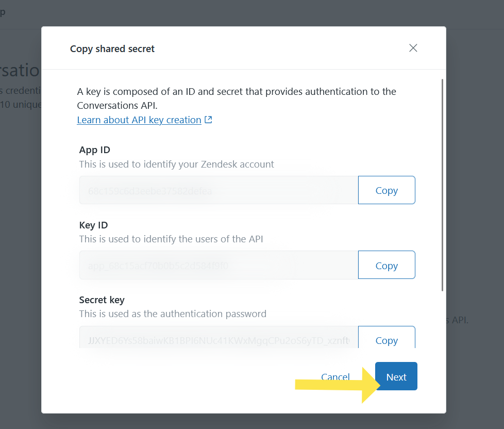Image resolution: width=504 pixels, height=429 pixels.
Task: Click the external link icon beside Learn link
Action: [x=208, y=120]
